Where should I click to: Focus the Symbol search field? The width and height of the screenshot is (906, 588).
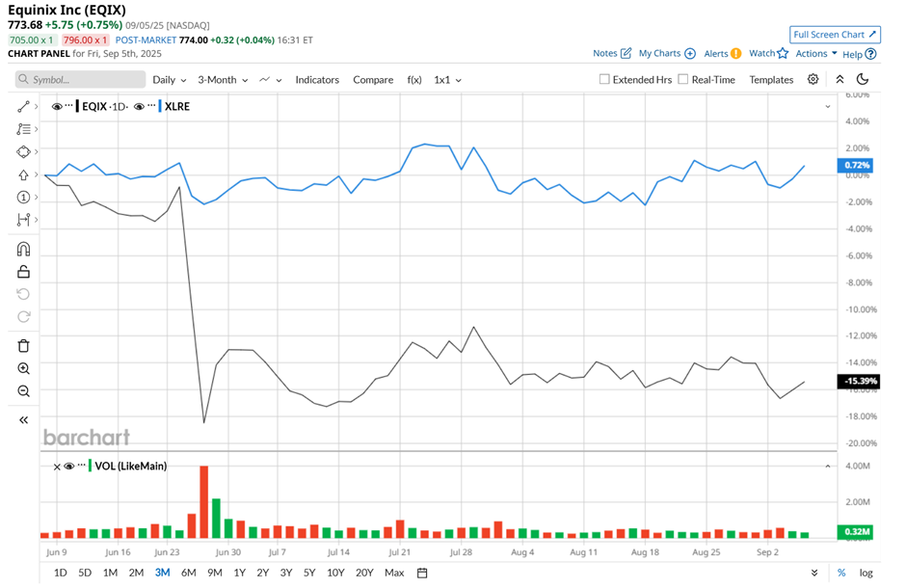80,80
